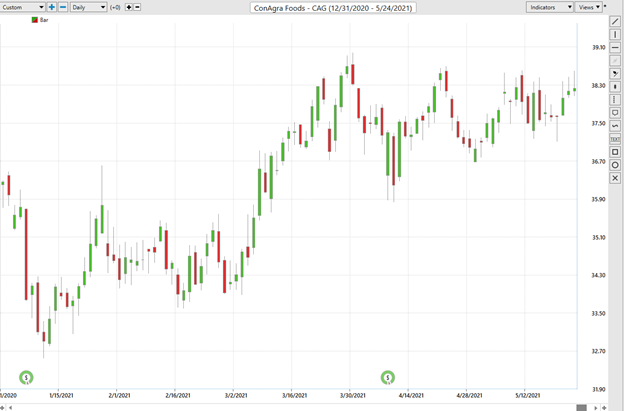Viewport: 624px width, 411px height.
Task: Click the 34.30 price axis label
Action: coord(599,275)
